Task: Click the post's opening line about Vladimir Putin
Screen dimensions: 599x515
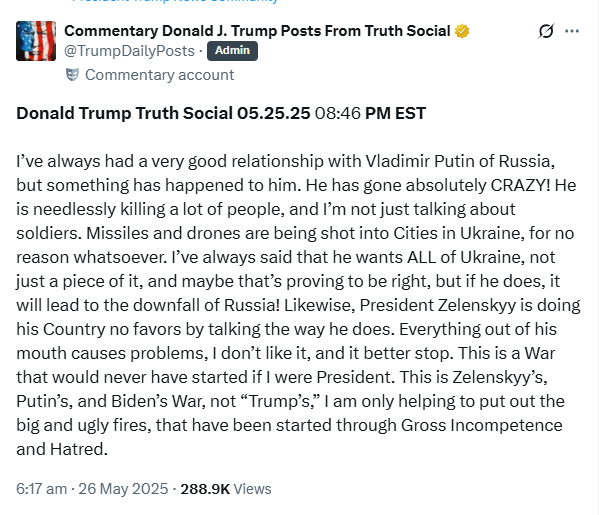Action: point(285,161)
